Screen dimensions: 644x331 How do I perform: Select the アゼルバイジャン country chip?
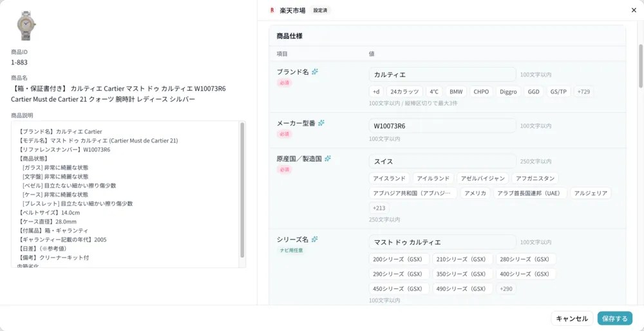[x=482, y=178]
